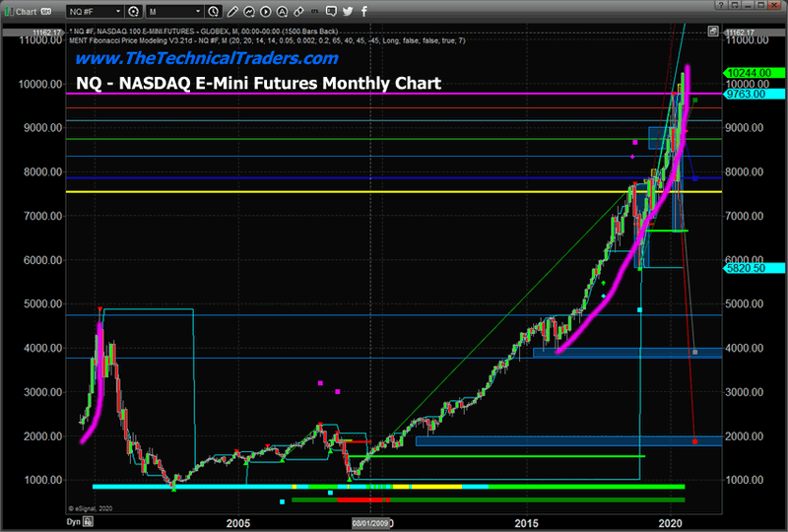Click the bar replay play icon

pos(265,11)
